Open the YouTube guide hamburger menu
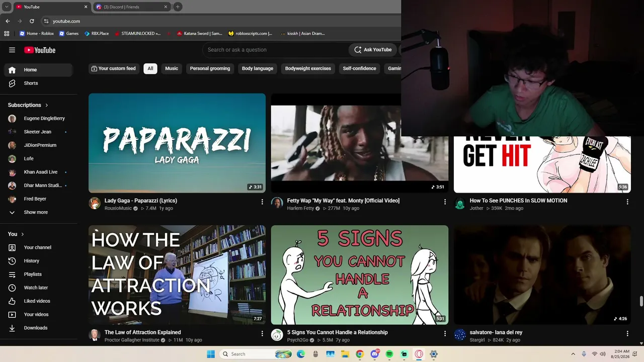Viewport: 644px width, 362px height. (x=12, y=50)
